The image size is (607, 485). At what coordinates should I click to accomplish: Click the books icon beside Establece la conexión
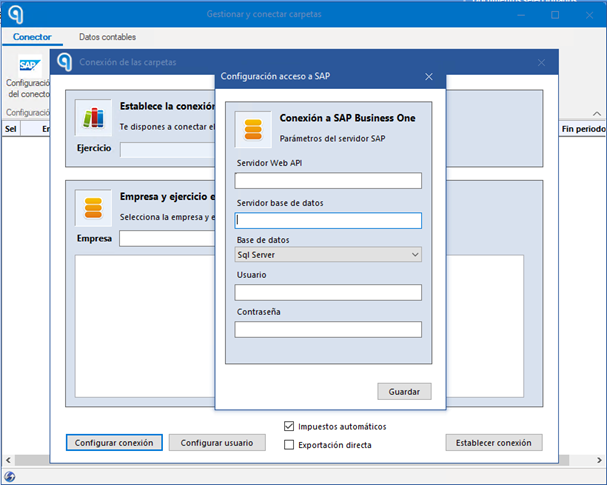click(x=92, y=118)
